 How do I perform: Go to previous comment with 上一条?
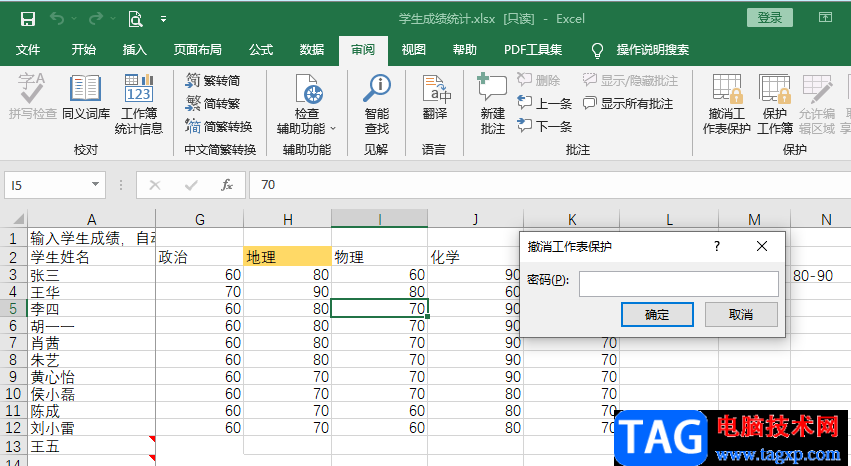(x=544, y=104)
